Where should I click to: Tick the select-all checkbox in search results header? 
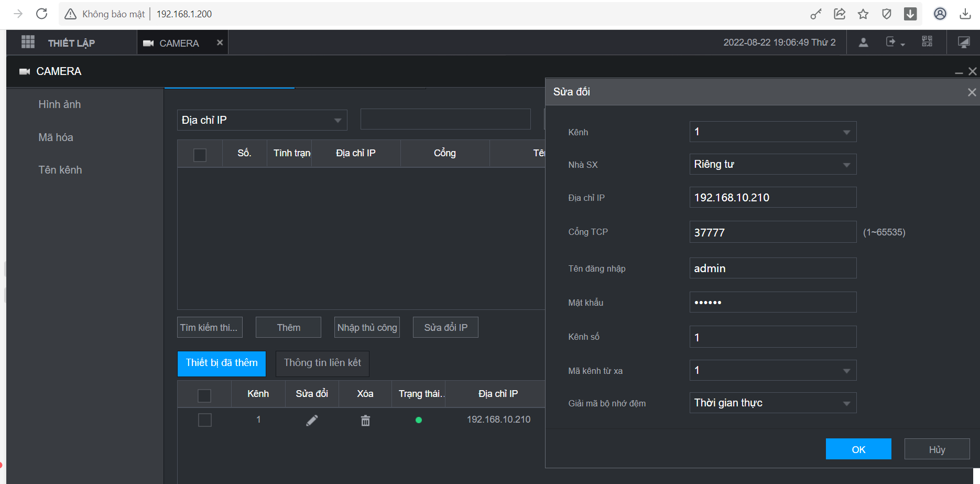pyautogui.click(x=200, y=155)
